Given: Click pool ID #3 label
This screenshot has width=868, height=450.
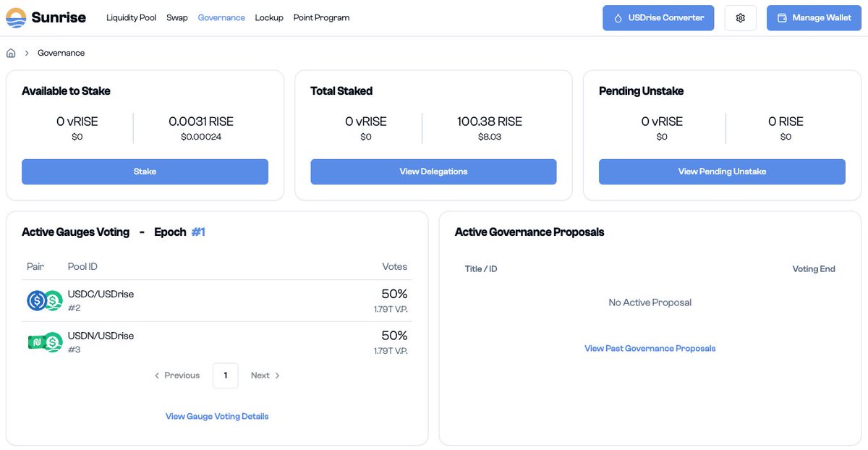Looking at the screenshot, I should [x=74, y=350].
